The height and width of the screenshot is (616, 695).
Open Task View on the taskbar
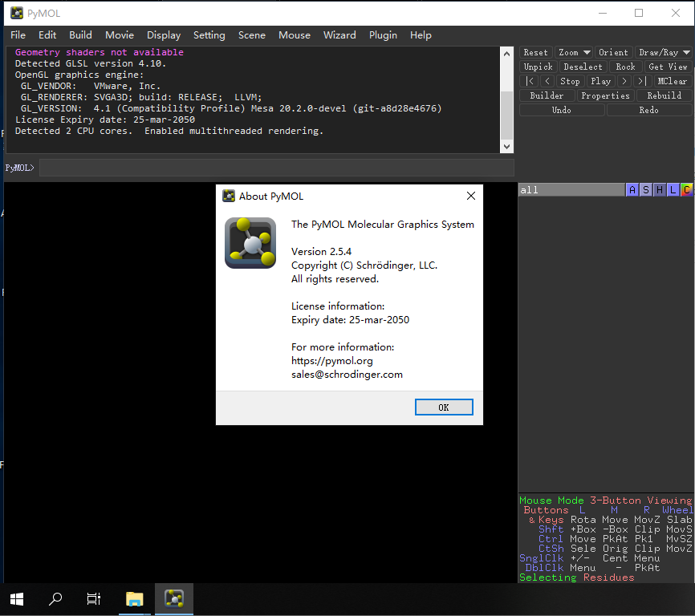click(94, 599)
